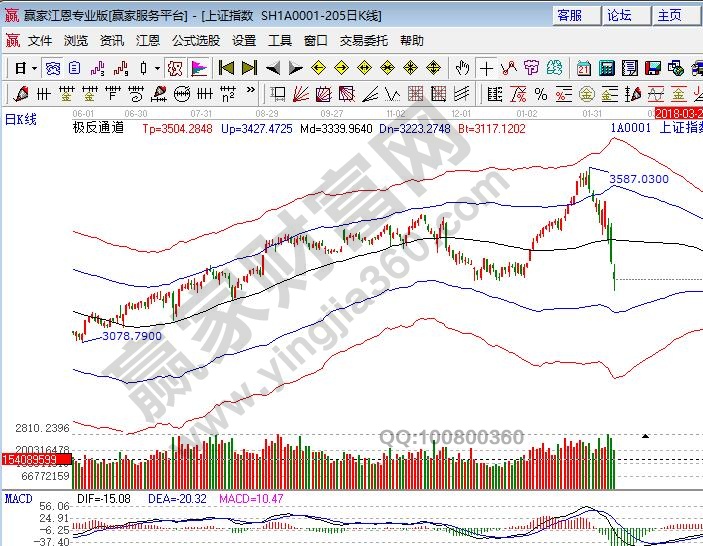The width and height of the screenshot is (703, 546).
Task: Jump to first bar with skip-start arrow
Action: point(226,68)
